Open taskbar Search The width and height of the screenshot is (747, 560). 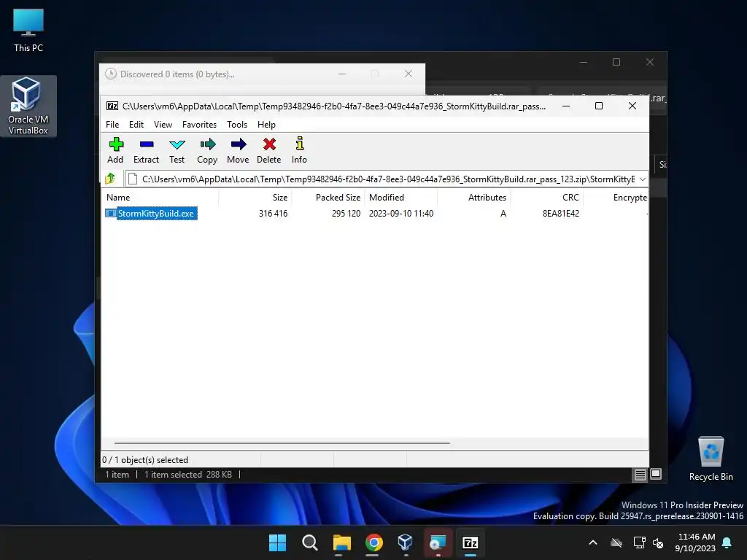(309, 542)
